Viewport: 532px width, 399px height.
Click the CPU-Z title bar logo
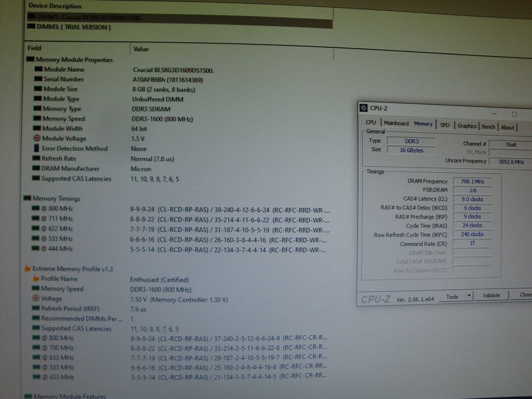[x=363, y=108]
